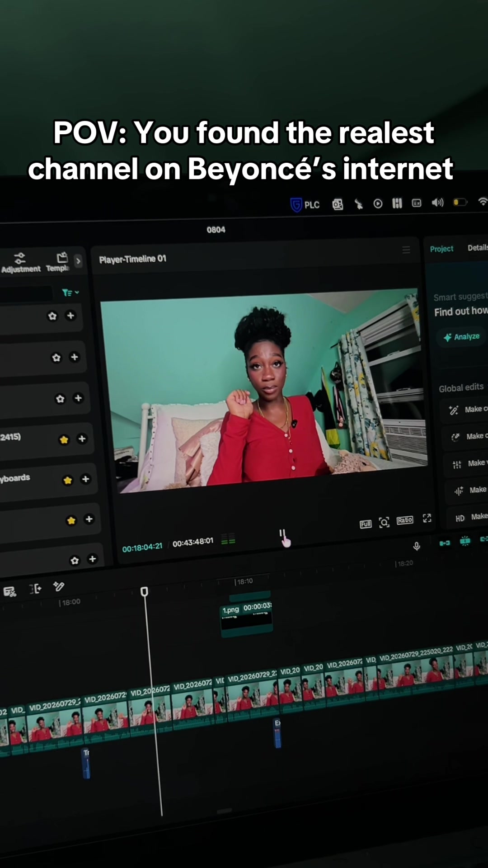
Task: Switch to the Project tab
Action: [441, 249]
